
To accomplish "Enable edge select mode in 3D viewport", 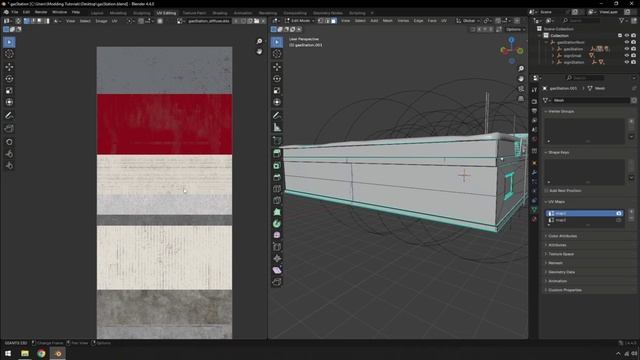I will (x=327, y=20).
